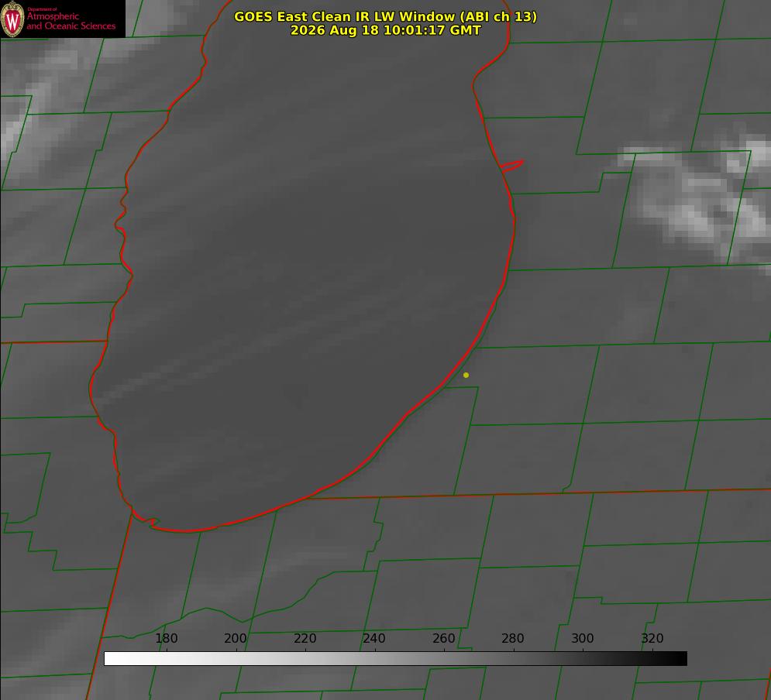Click the 2026 Aug 18 timestamp label
This screenshot has height=700, width=771.
coord(386,30)
